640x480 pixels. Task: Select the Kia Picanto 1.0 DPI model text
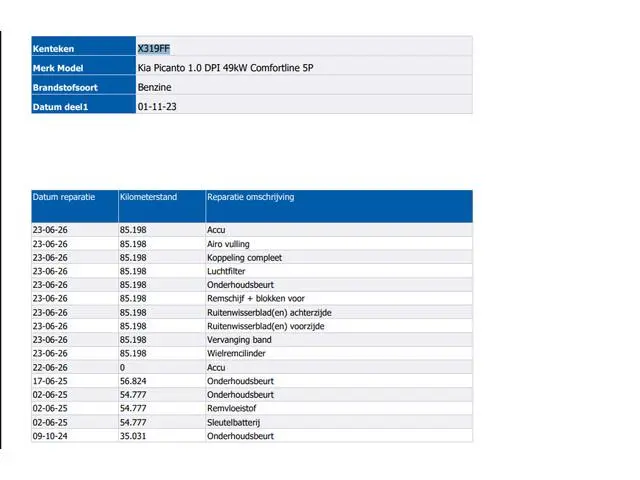[225, 68]
